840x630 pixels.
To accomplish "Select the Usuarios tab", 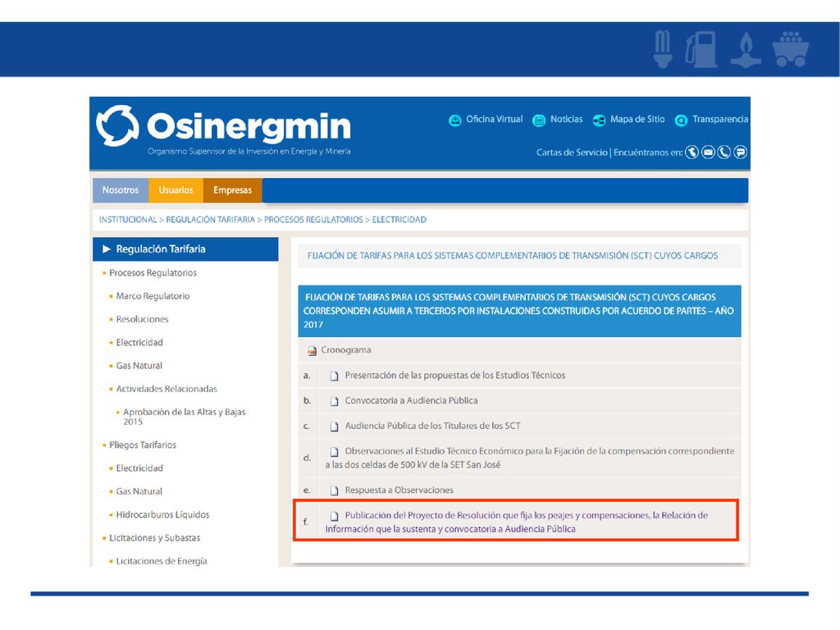I will coord(176,190).
